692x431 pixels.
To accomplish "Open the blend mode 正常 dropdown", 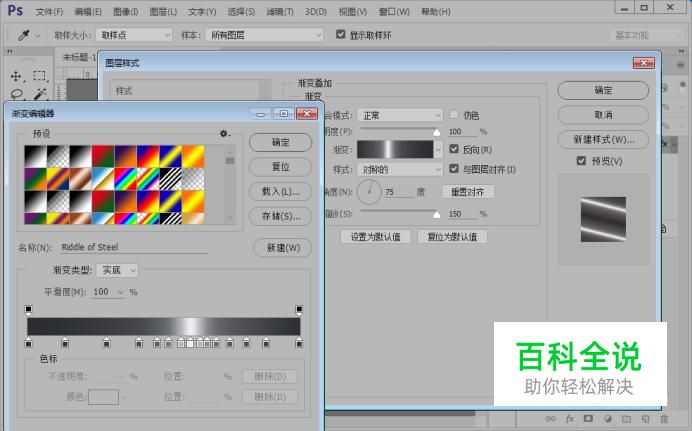I will (x=400, y=115).
